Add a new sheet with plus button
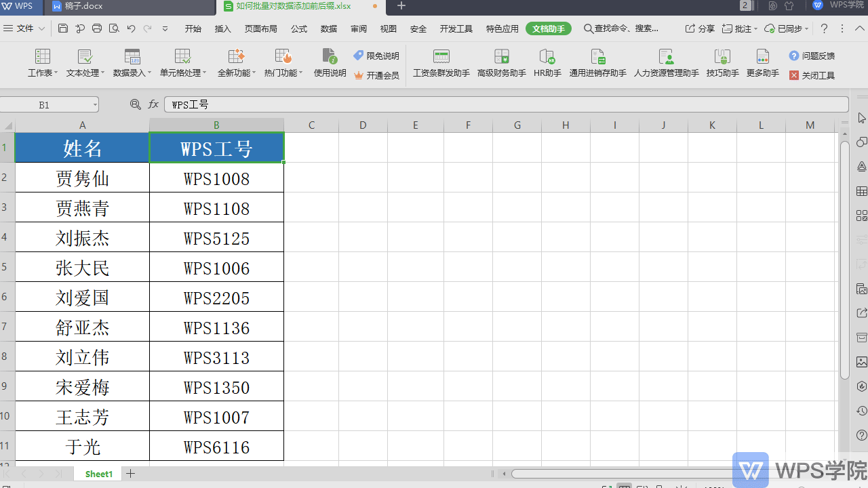 [x=131, y=474]
